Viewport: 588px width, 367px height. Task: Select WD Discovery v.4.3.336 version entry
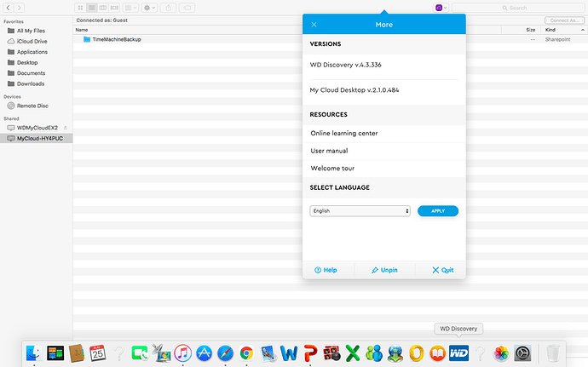(x=345, y=65)
